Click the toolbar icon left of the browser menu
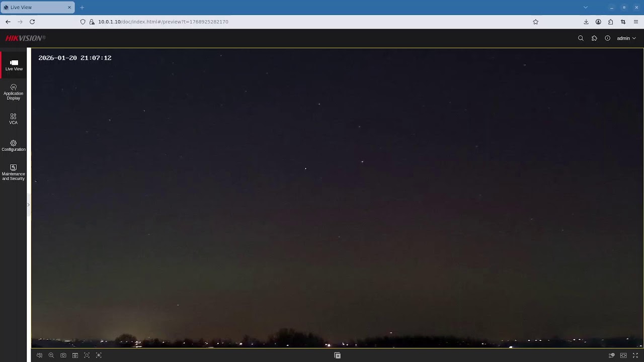Screen dimensions: 644x362 [x=623, y=22]
